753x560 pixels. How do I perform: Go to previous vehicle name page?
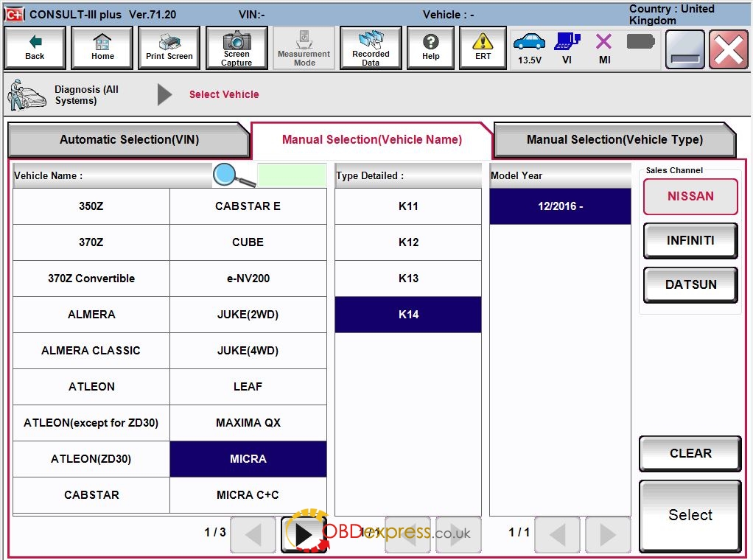[253, 534]
